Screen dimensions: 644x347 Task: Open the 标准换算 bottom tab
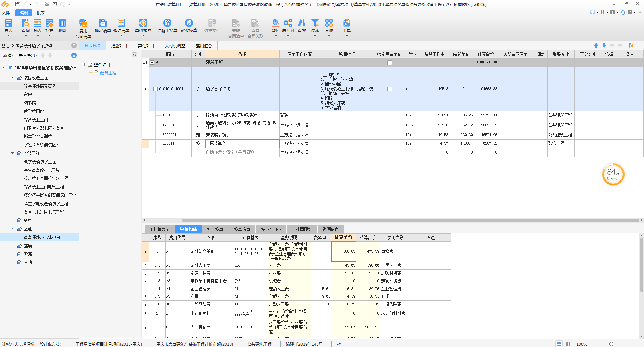point(215,229)
